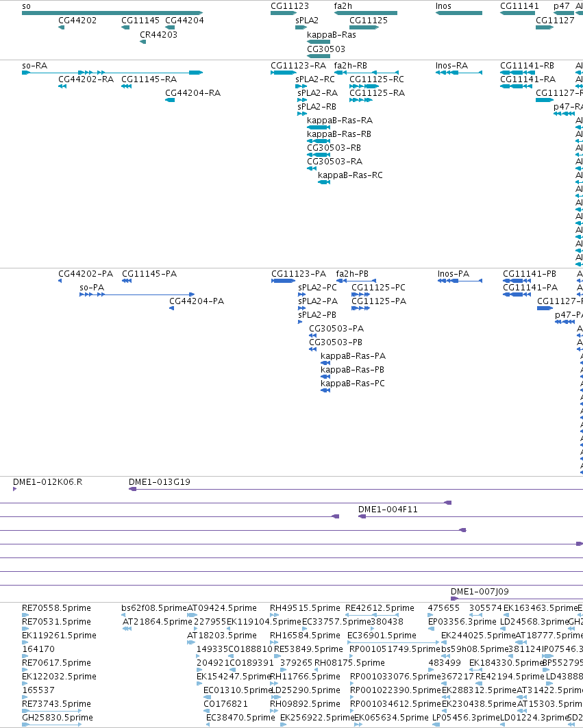Click the CG11127 gene label
This screenshot has height=728, width=583.
555,21
